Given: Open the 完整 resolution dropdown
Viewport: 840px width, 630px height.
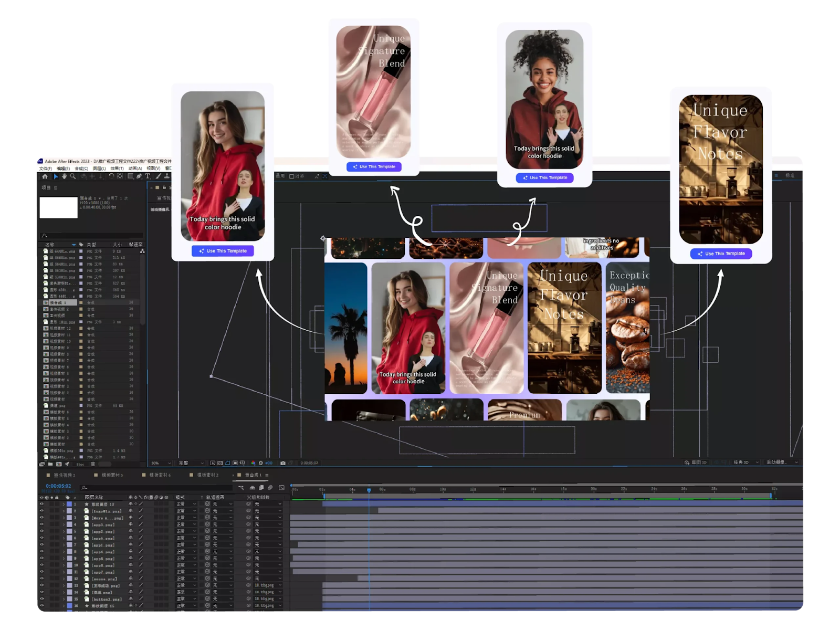Looking at the screenshot, I should coord(191,463).
